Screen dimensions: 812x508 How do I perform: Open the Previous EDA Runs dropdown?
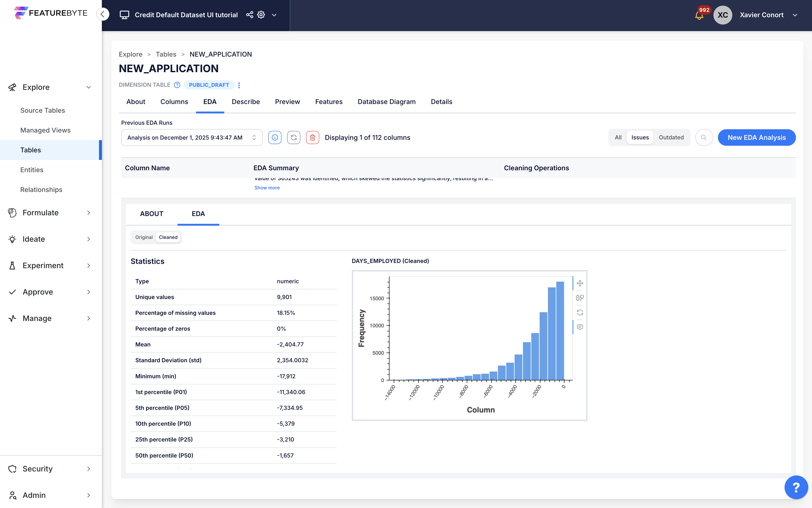pyautogui.click(x=191, y=137)
